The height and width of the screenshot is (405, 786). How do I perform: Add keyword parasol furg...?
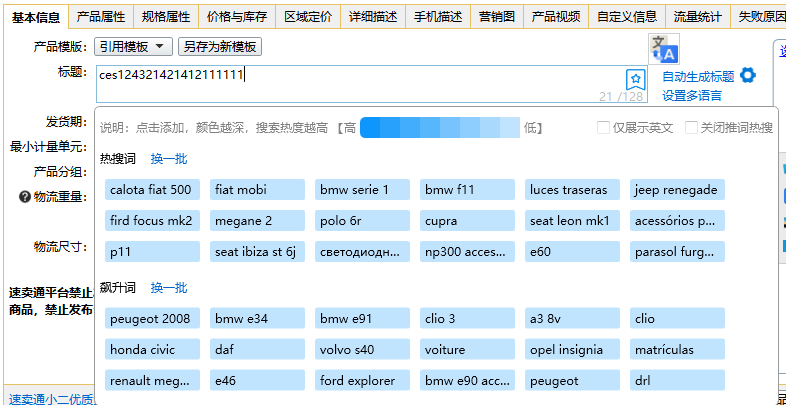pyautogui.click(x=677, y=252)
